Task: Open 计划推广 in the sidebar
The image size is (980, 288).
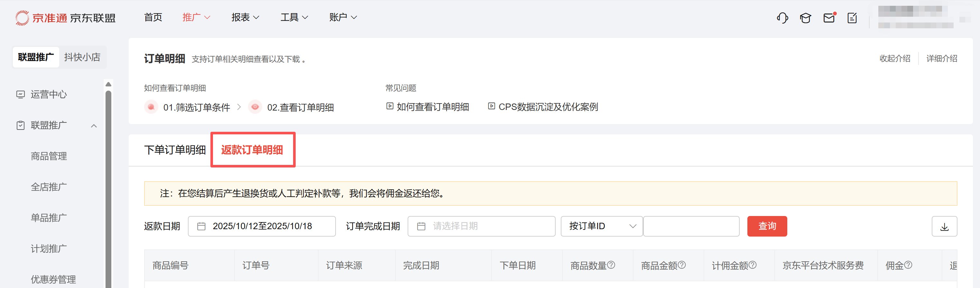Action: pyautogui.click(x=49, y=248)
